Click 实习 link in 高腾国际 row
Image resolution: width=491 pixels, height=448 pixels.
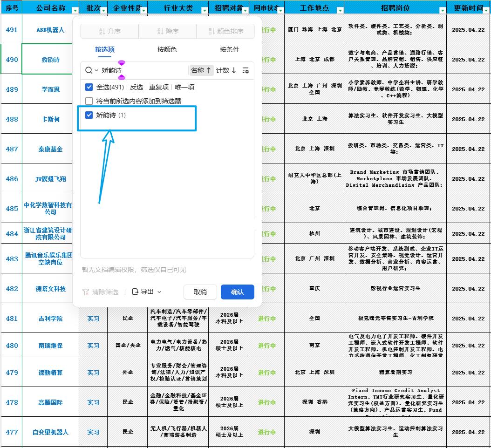[93, 402]
